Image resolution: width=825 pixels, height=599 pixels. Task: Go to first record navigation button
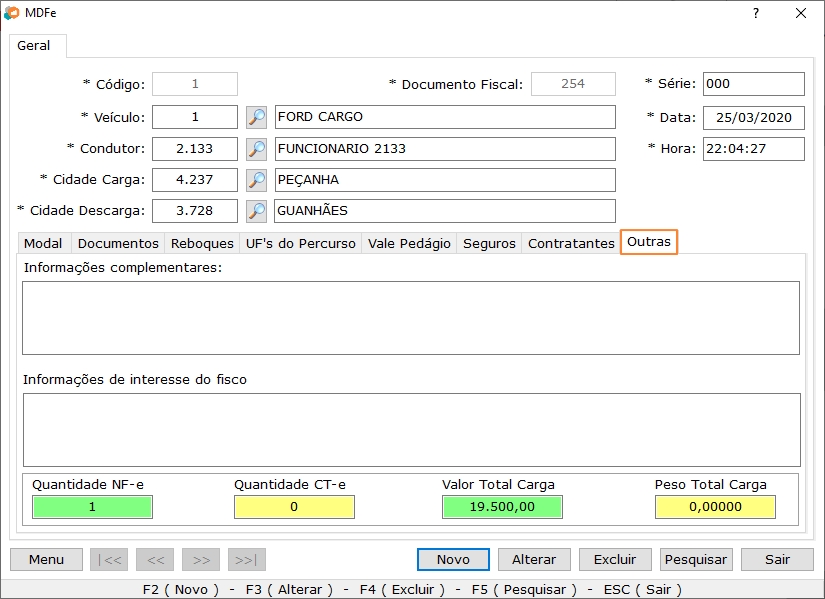pyautogui.click(x=109, y=559)
